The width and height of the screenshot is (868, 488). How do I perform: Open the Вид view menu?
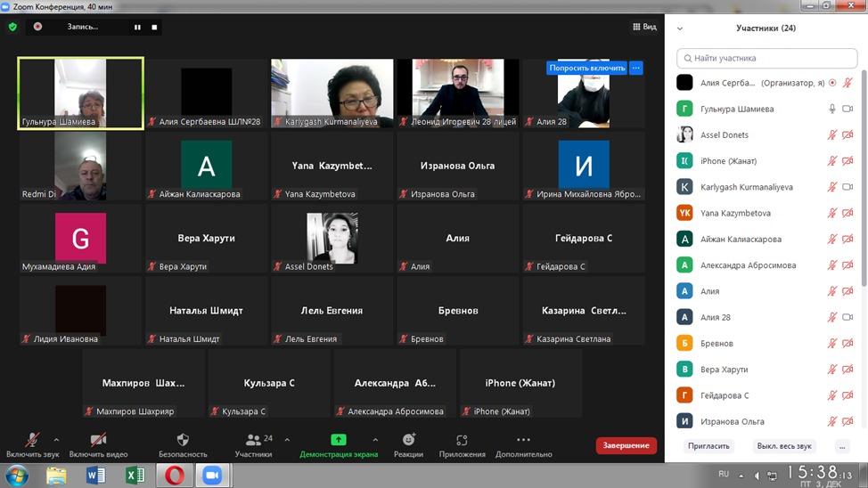click(644, 27)
